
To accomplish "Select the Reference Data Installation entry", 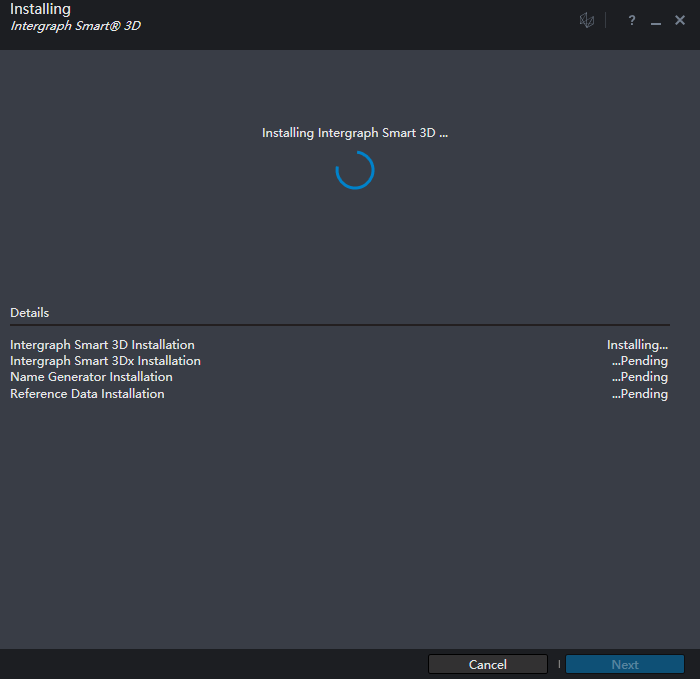I will tap(87, 394).
